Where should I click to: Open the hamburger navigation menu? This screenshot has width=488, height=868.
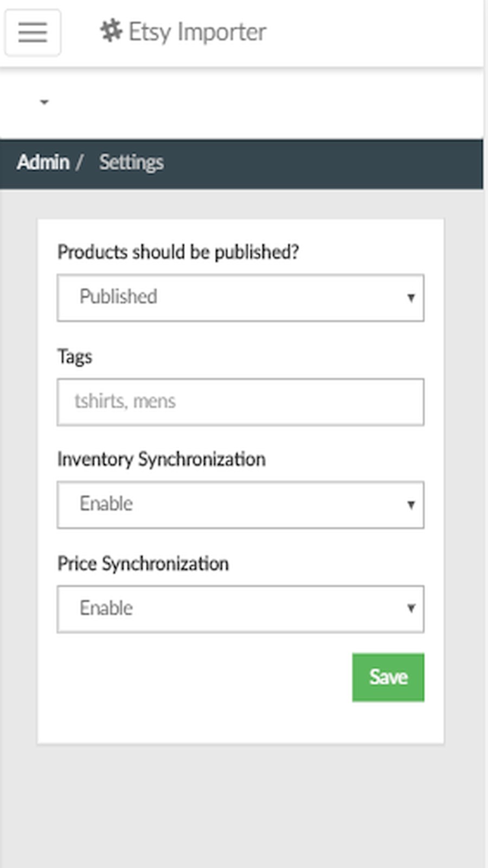(x=33, y=33)
